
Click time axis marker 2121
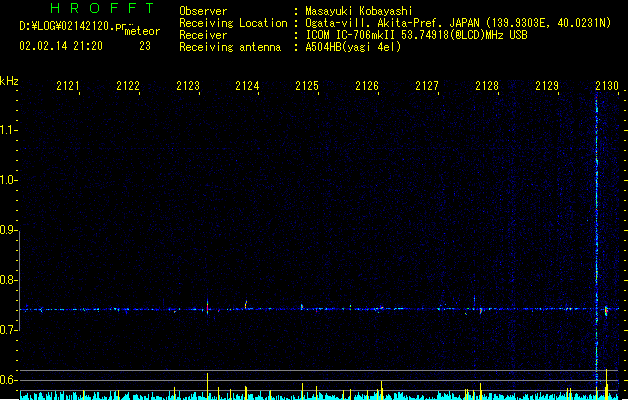point(68,86)
